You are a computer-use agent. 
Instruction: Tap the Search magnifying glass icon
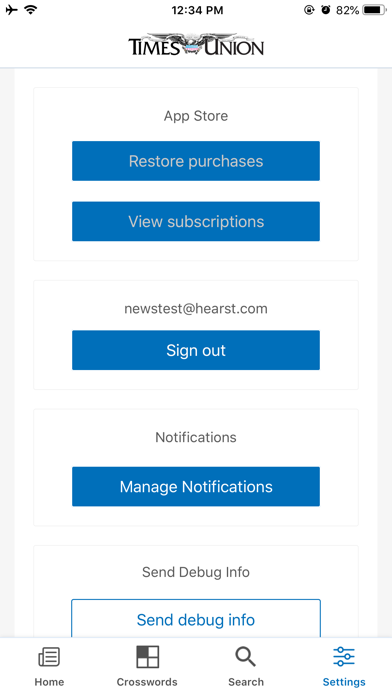point(245,657)
